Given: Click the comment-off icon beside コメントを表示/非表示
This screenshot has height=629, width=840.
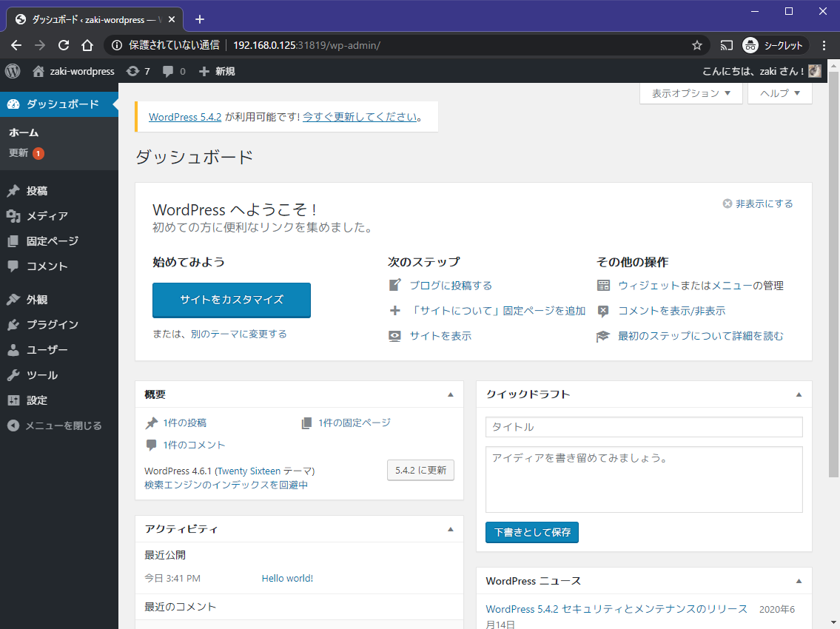Looking at the screenshot, I should click(x=603, y=311).
